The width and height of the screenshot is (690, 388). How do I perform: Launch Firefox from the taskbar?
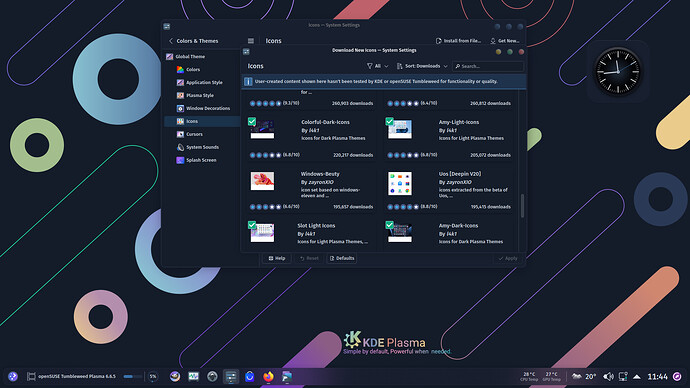coord(268,377)
